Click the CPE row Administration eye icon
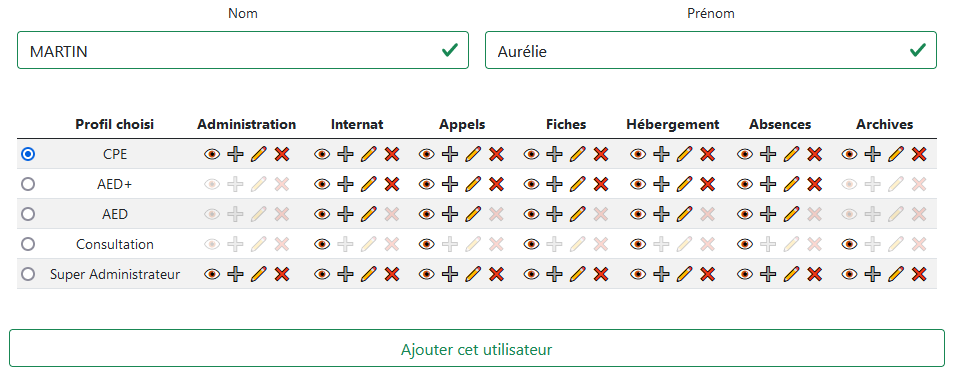The width and height of the screenshot is (954, 372). click(x=212, y=155)
